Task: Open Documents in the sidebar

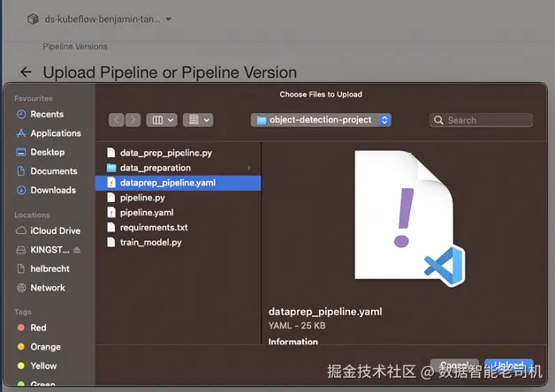Action: (47, 171)
